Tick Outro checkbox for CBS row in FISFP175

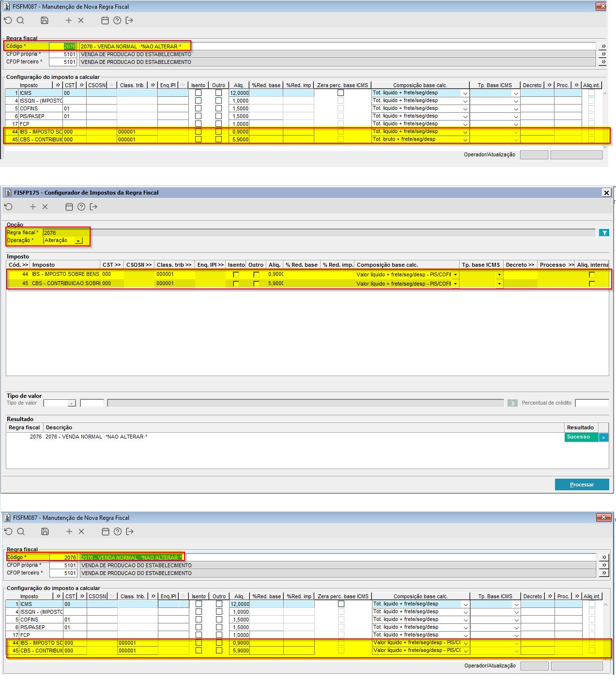256,284
